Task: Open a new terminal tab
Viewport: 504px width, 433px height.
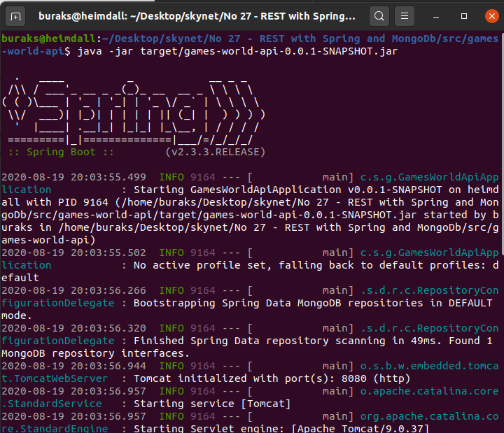Action: (15, 16)
